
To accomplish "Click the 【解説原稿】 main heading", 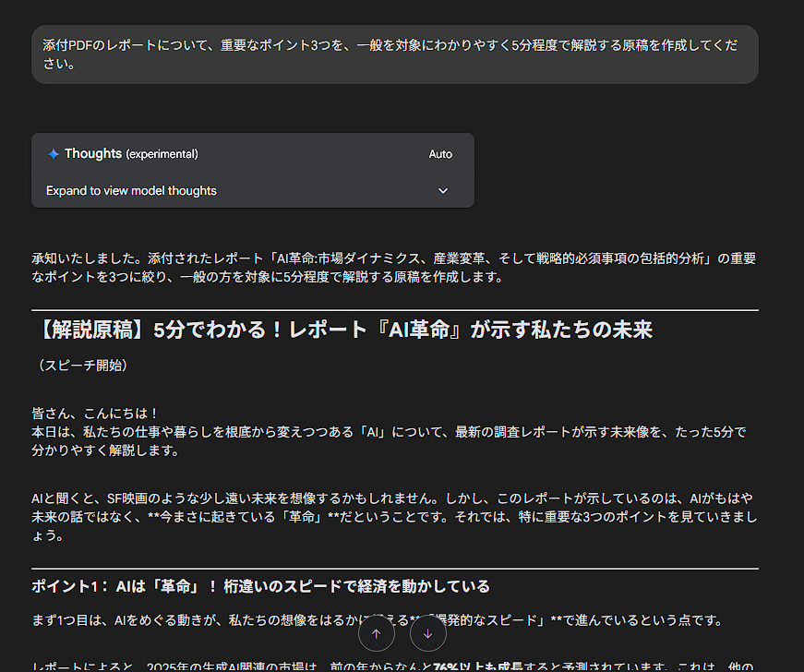I will click(342, 330).
